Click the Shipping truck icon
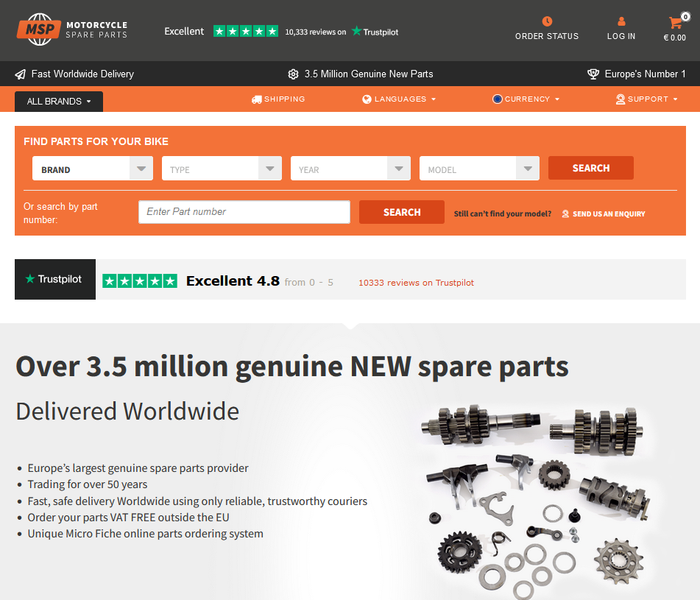 [x=256, y=99]
